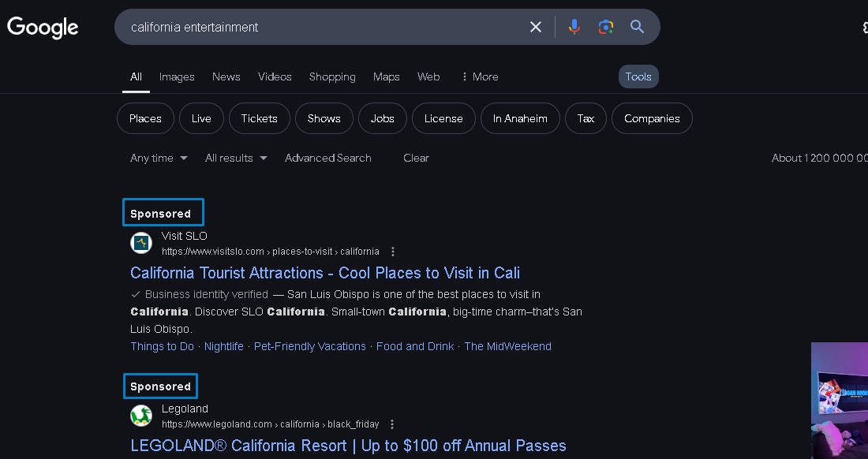Screen dimensions: 868x459
Task: Select the Places filter chip
Action: (146, 118)
